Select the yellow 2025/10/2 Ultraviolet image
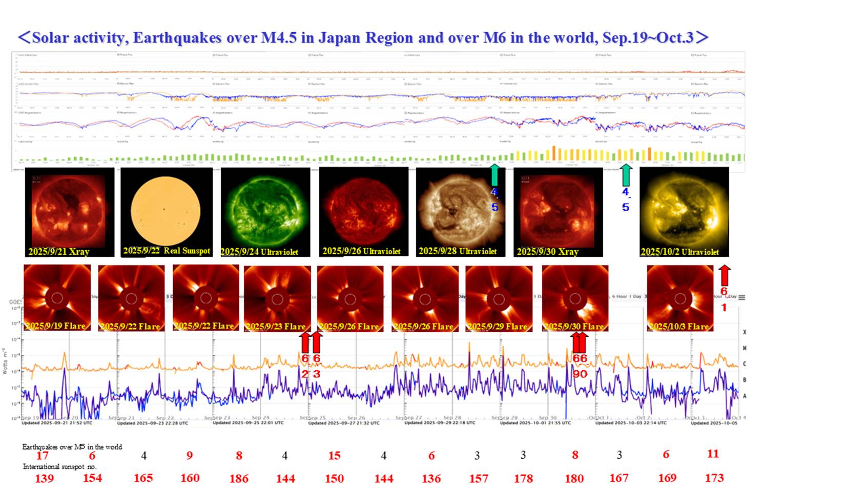 coord(684,212)
